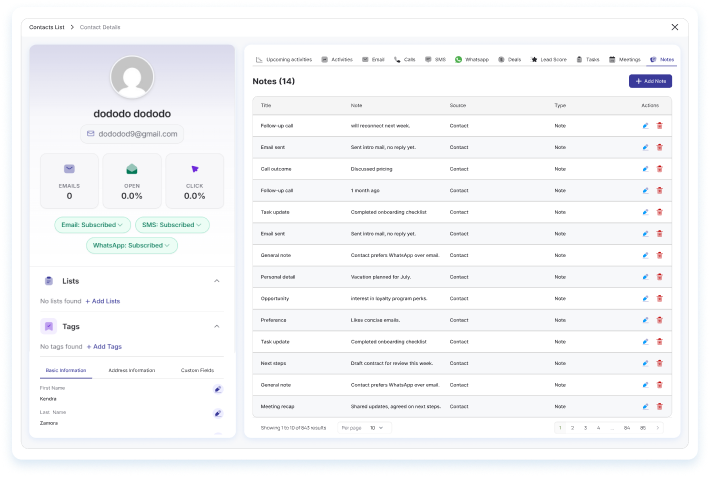Screen dimensions: 710x477
Task: Go to notes page 2
Action: click(572, 428)
